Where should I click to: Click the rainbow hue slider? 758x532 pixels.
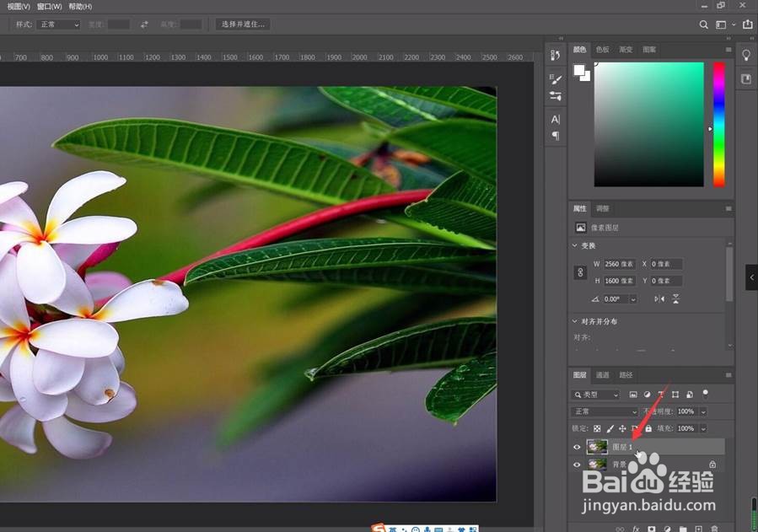(x=719, y=124)
